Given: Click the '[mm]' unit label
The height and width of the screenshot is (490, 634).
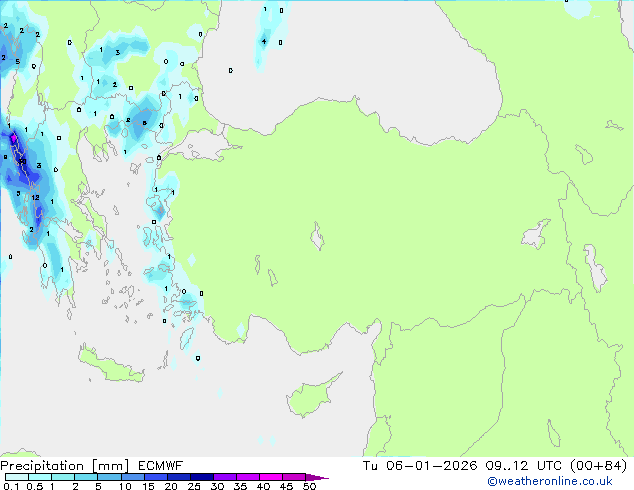Looking at the screenshot, I should pos(111,466).
